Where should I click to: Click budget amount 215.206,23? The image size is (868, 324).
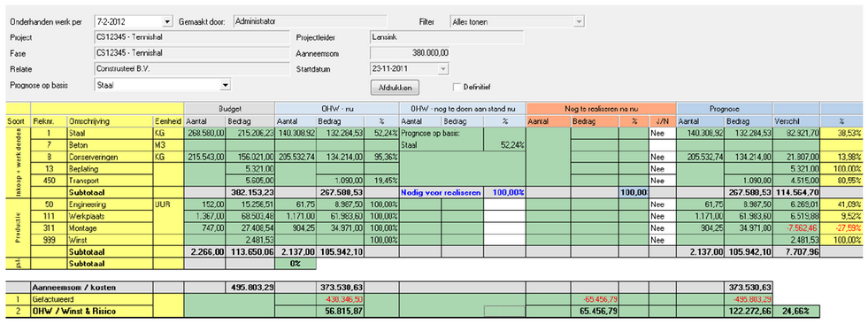pyautogui.click(x=250, y=134)
